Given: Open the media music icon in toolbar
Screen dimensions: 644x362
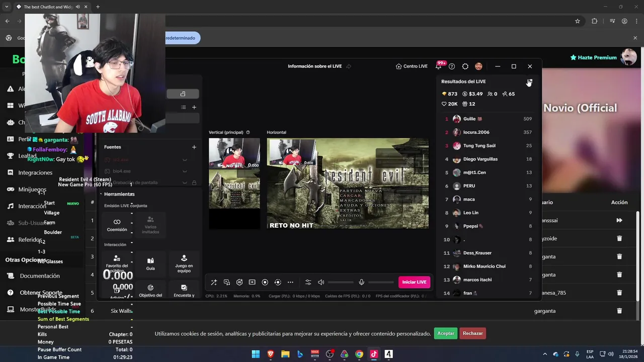Looking at the screenshot, I should [227, 282].
